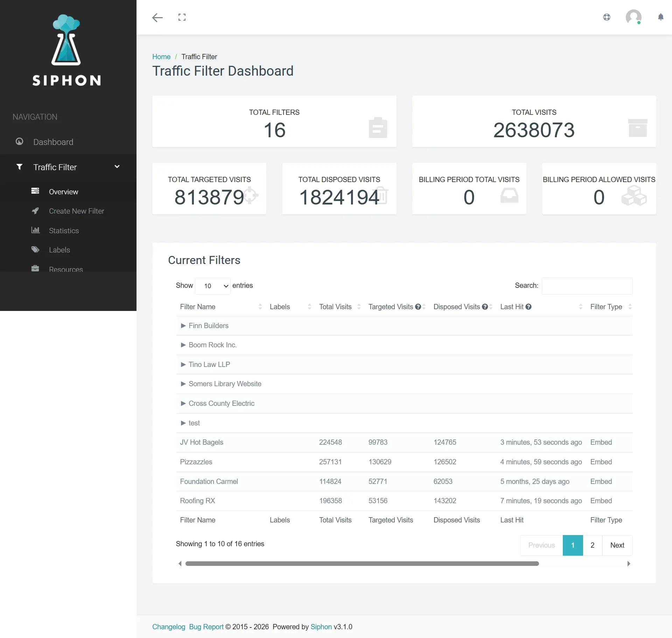Click the Labels tags icon
The image size is (672, 638).
(x=35, y=250)
